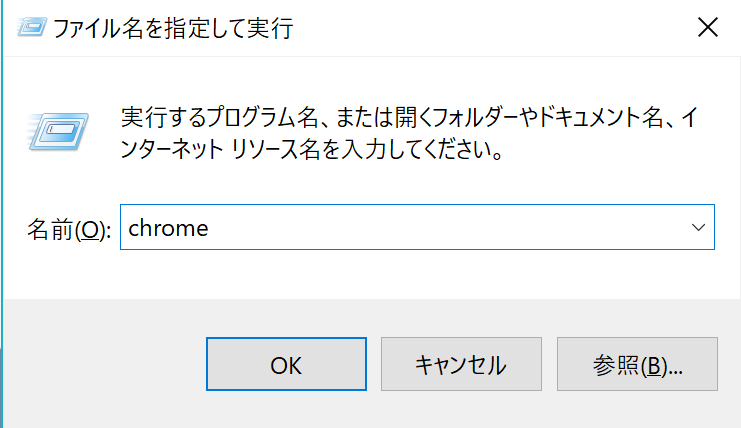Click the blank area right of chrome text
Viewport: 741px width, 428px height.
[x=450, y=228]
